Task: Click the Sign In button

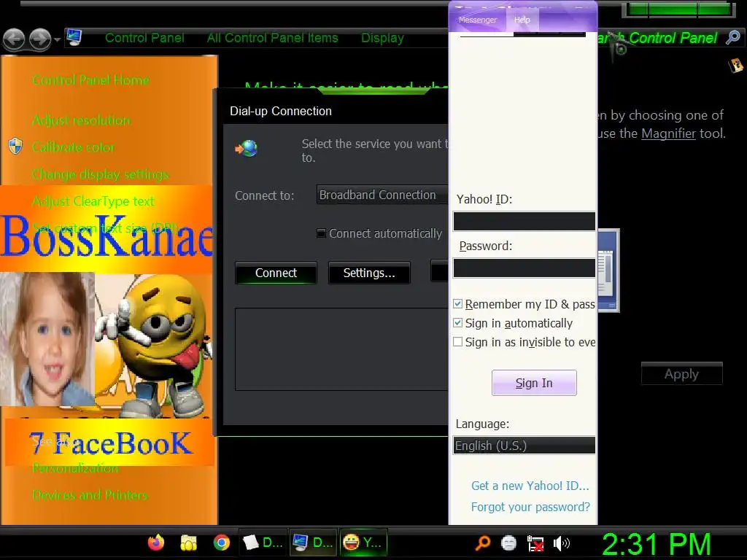Action: tap(534, 383)
